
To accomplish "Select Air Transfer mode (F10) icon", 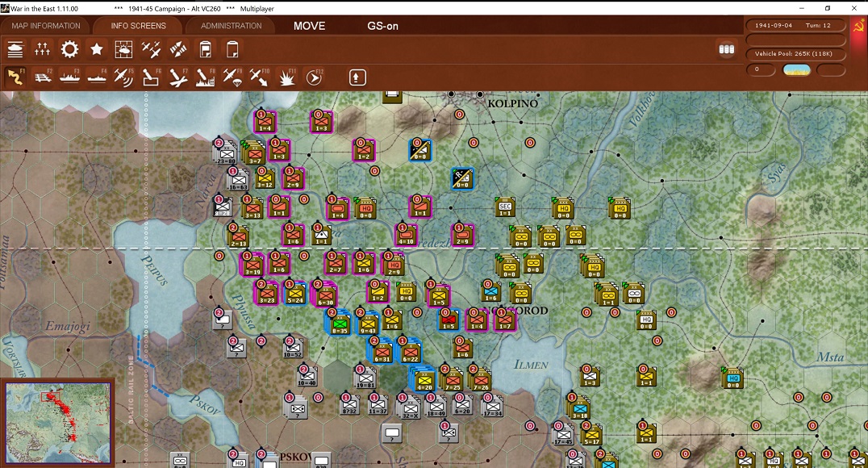I will coord(259,77).
